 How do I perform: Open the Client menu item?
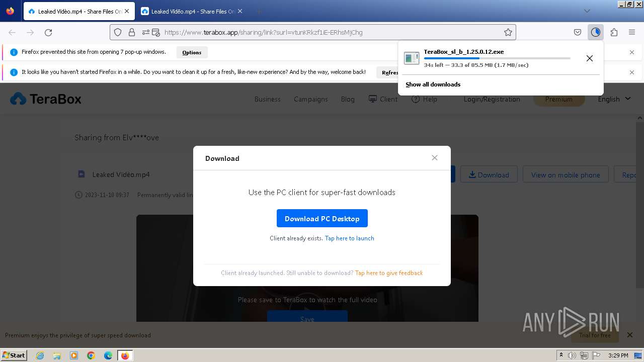tap(383, 99)
